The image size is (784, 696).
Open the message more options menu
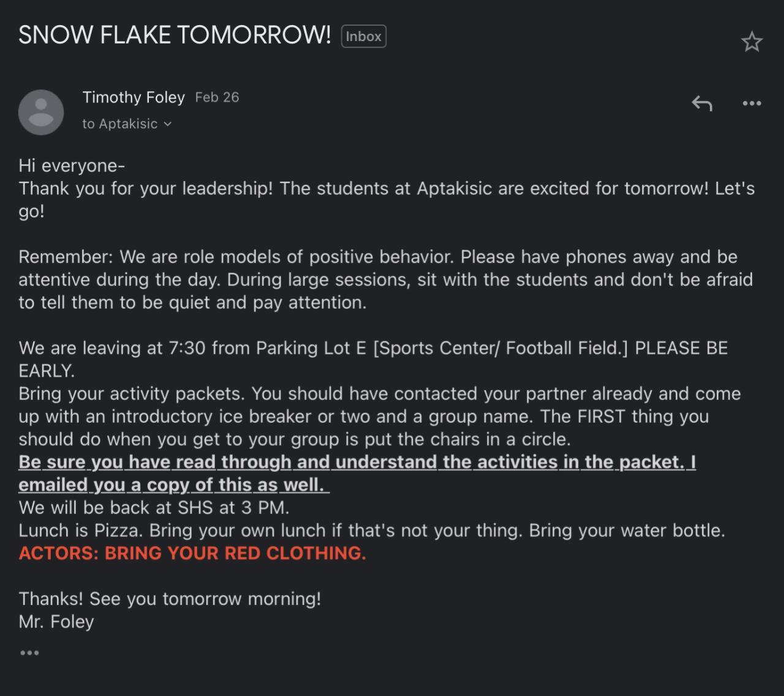click(x=752, y=104)
